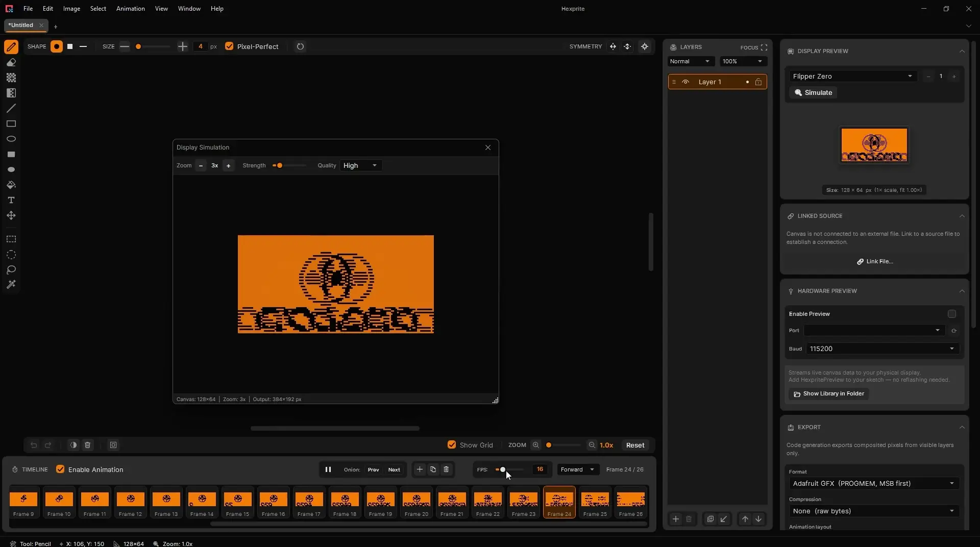Screen dimensions: 980x547
Task: Add a new layer
Action: pos(676,519)
